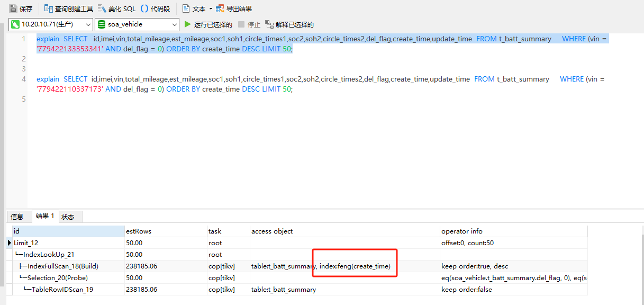Click the vin value '779422110337173' in the query
Screen dimensions: 644x305
69,89
